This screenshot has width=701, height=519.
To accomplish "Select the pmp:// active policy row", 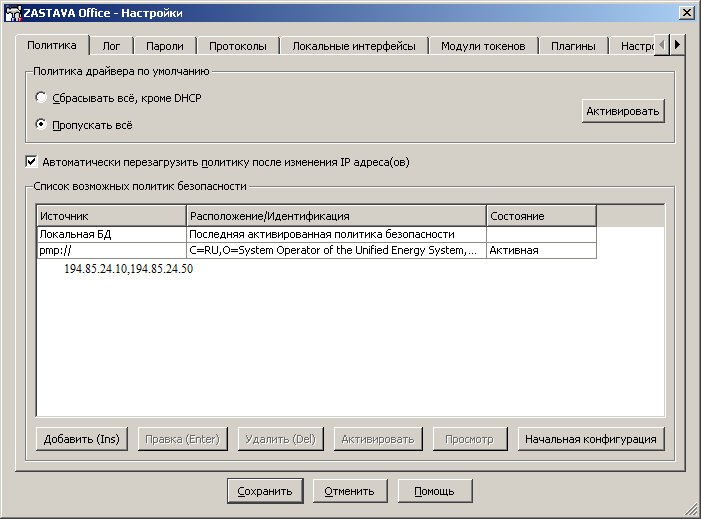I will click(x=111, y=250).
